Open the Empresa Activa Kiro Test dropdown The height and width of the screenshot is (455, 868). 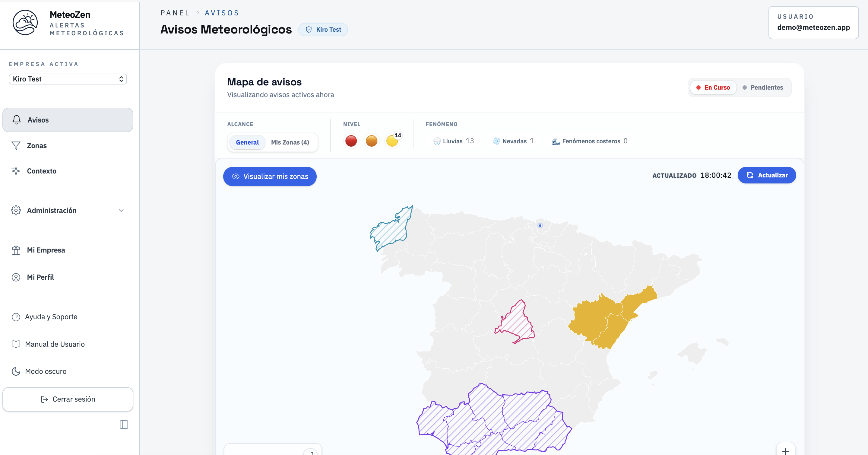(68, 79)
